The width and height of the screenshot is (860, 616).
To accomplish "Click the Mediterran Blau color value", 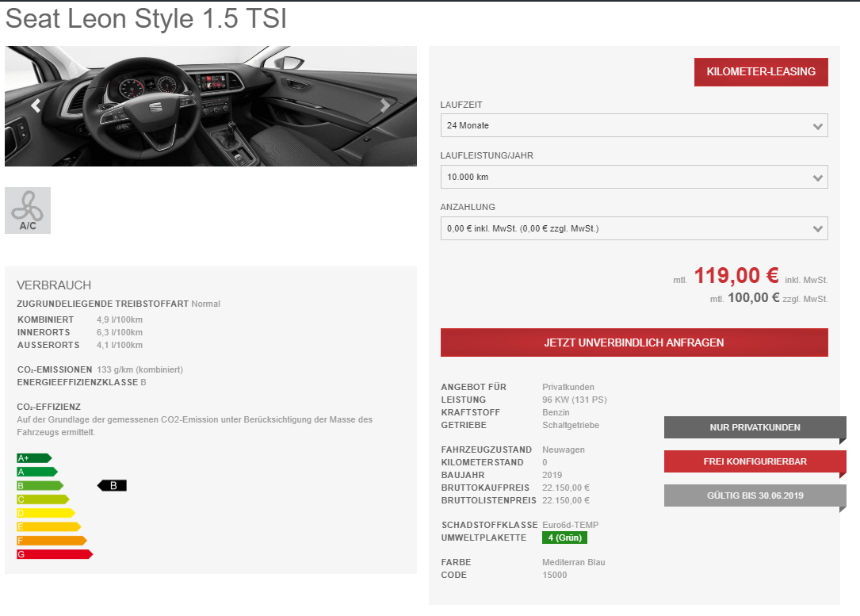I will coord(573,562).
